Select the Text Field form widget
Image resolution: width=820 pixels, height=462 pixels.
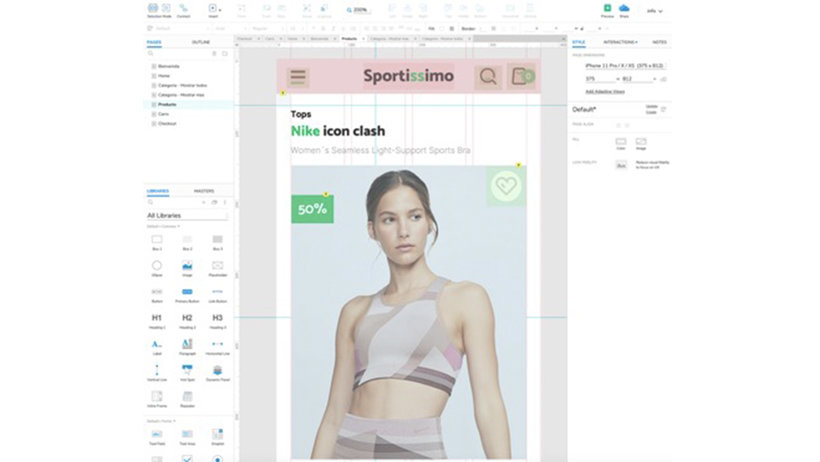click(157, 437)
